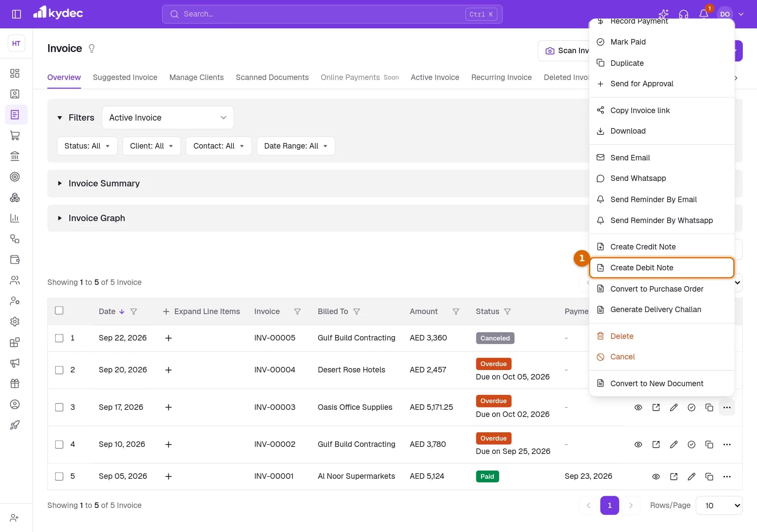This screenshot has height=532, width=757.
Task: Open INV-00002 in new window icon
Action: 656,445
